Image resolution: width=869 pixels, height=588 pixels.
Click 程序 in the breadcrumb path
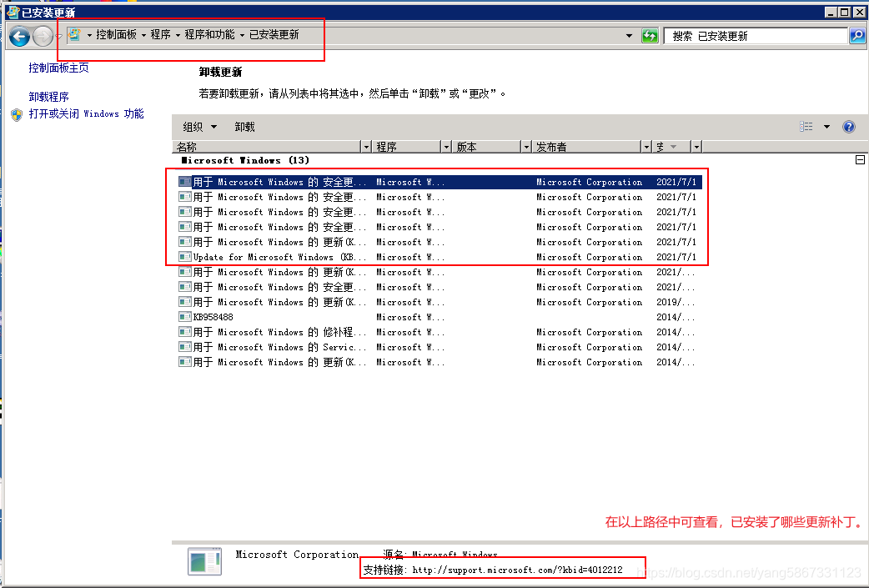[161, 35]
